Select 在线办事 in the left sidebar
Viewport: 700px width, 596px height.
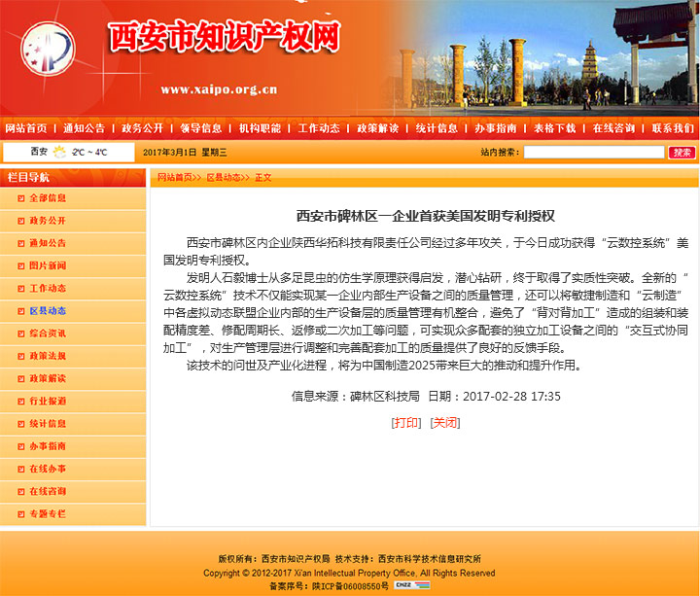[48, 469]
